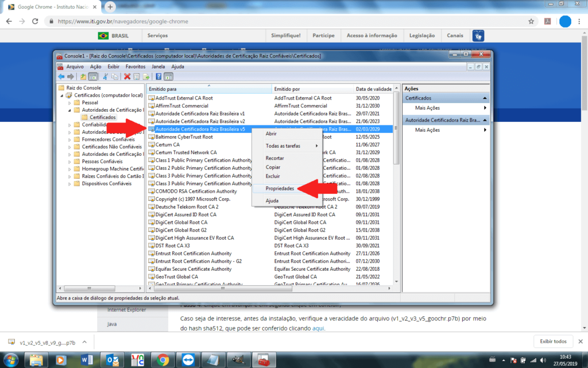This screenshot has width=588, height=368.
Task: Click the PDF extension icon in Chrome
Action: (x=547, y=21)
